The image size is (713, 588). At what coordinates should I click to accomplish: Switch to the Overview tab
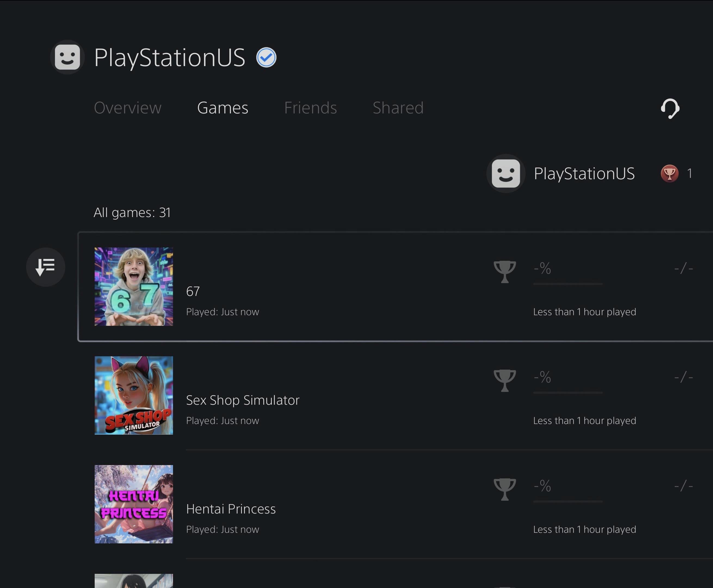tap(127, 108)
